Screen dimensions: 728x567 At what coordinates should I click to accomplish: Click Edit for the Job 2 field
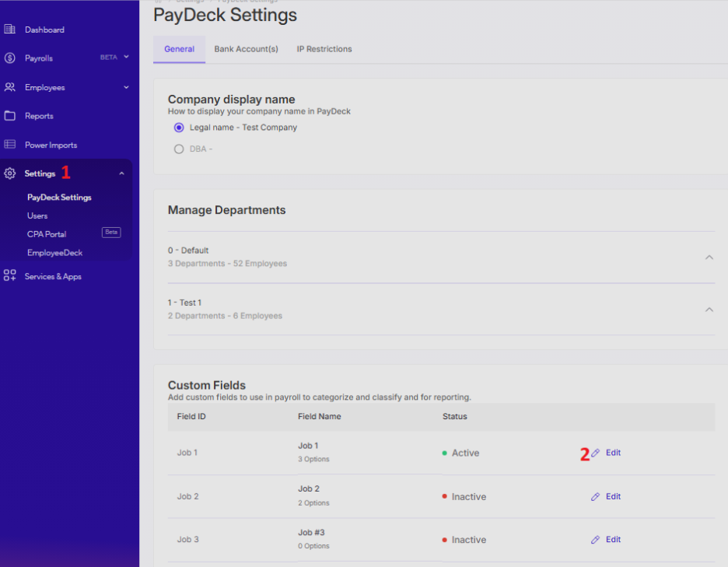pos(613,496)
